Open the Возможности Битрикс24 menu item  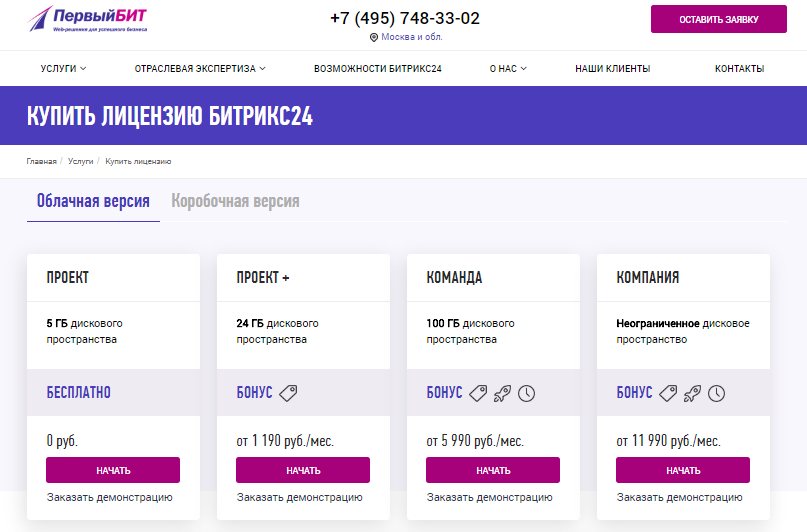(377, 69)
